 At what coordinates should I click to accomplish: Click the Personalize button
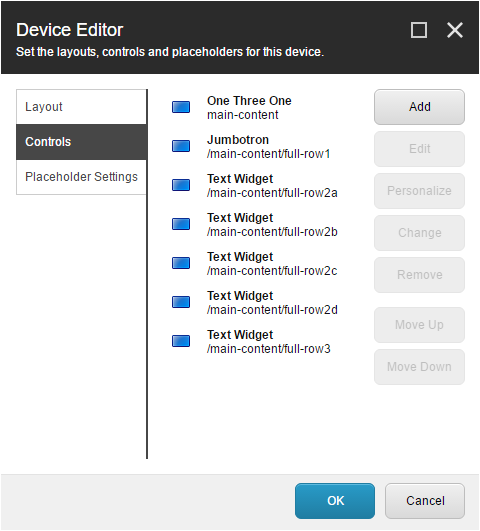(419, 191)
